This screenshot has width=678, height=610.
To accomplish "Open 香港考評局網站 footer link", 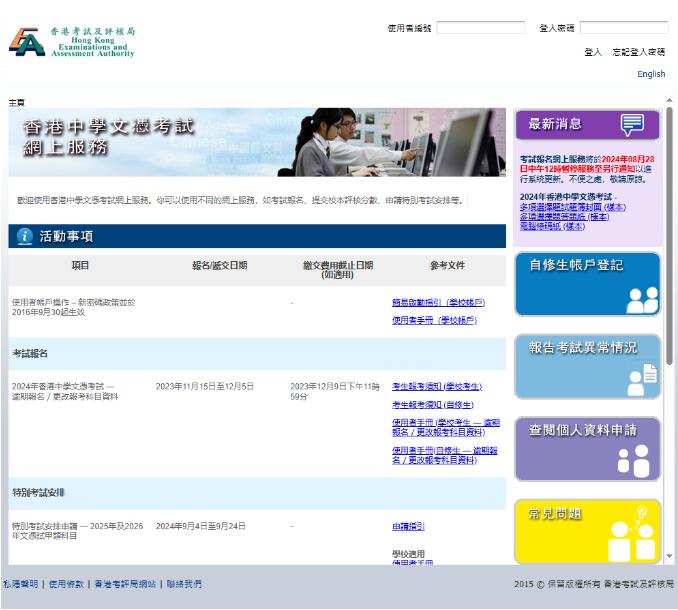I will 125,584.
